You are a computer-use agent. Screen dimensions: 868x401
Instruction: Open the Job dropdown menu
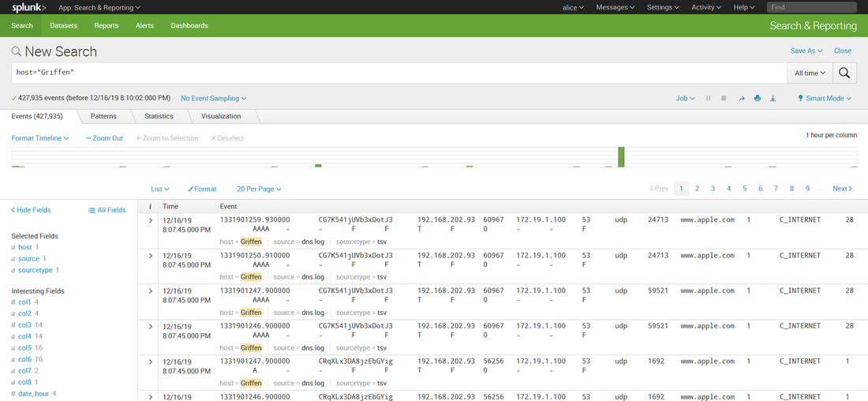click(685, 98)
